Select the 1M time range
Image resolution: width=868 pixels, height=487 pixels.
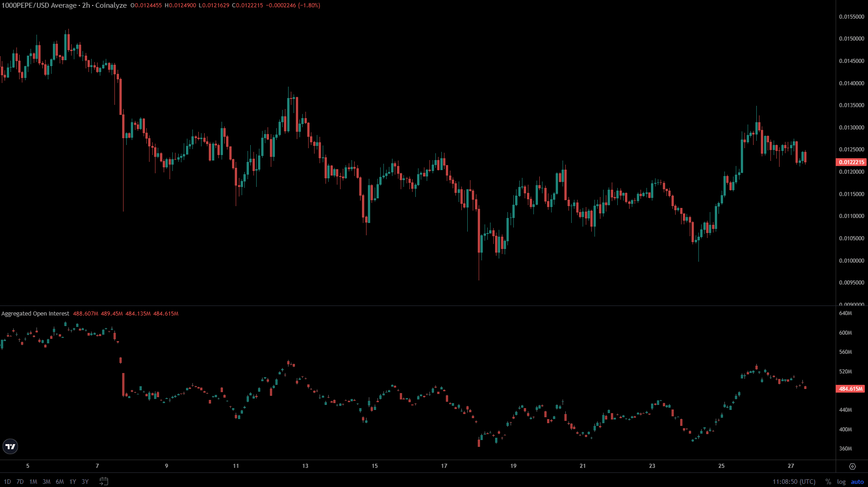pyautogui.click(x=33, y=482)
